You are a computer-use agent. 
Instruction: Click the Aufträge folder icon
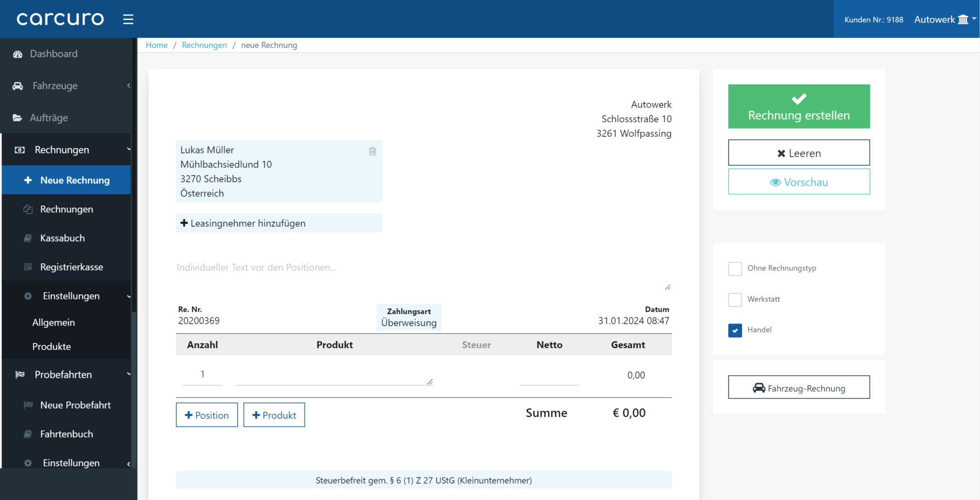click(17, 118)
